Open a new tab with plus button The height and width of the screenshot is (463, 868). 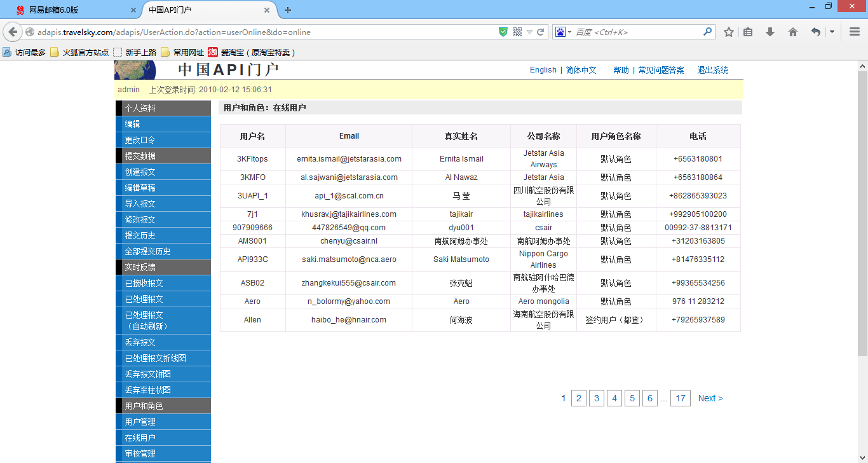pyautogui.click(x=288, y=10)
